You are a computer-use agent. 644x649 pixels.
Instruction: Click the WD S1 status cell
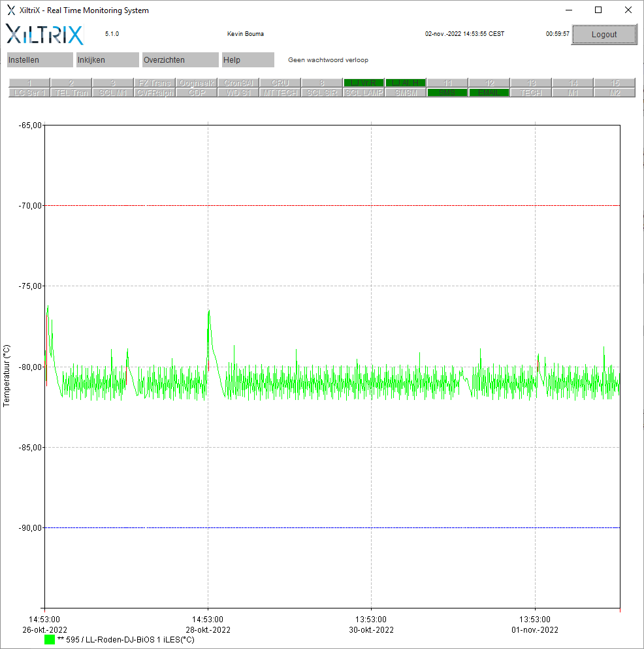pos(238,93)
